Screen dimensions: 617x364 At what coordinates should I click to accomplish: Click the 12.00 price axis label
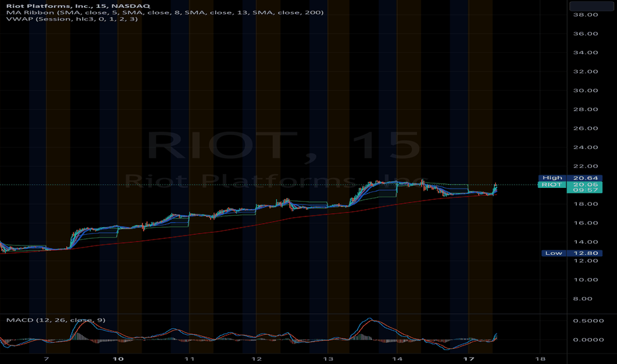click(585, 261)
